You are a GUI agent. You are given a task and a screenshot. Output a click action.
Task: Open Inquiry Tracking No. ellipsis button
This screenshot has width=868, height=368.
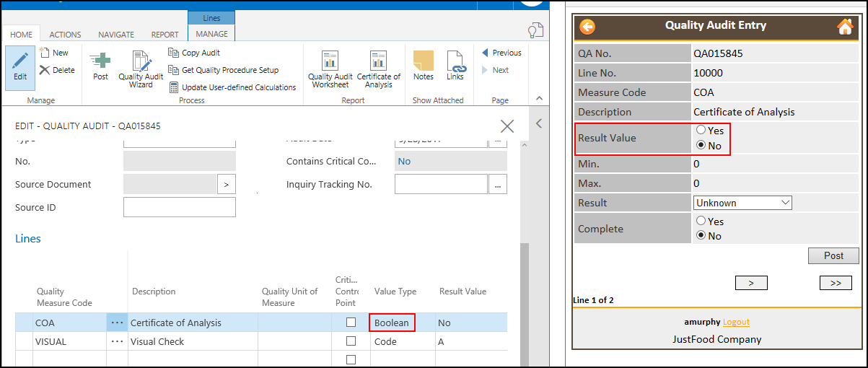tap(498, 185)
